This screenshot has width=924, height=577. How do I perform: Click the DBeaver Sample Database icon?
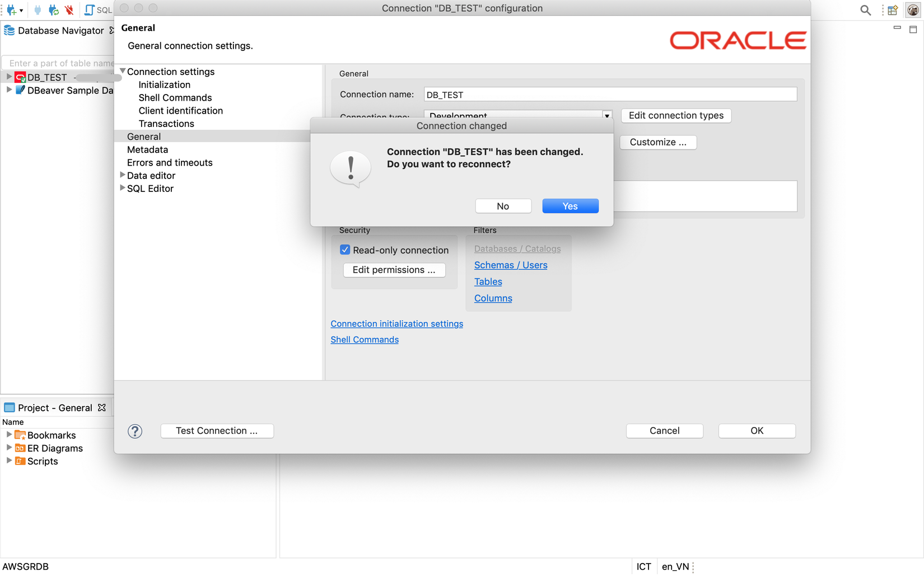click(x=20, y=90)
